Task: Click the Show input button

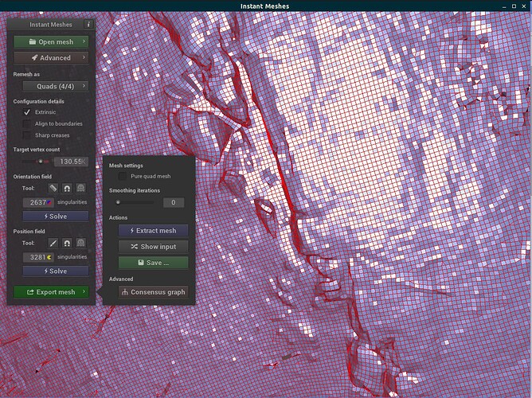Action: (x=154, y=247)
